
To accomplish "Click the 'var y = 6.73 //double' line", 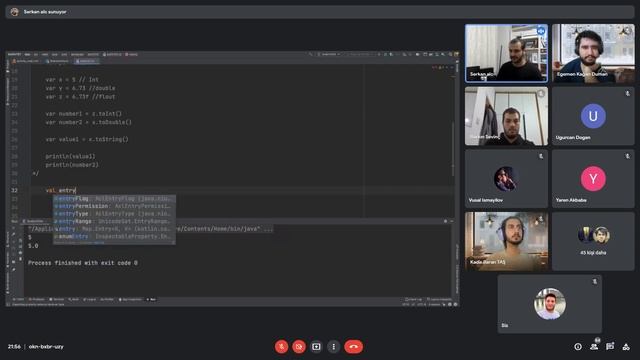I will click(80, 88).
